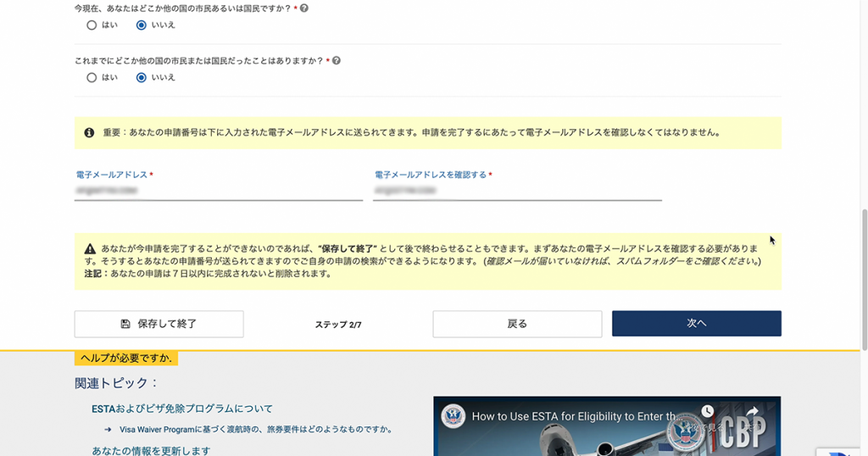Select いいえ for past other-country citizenship
The width and height of the screenshot is (868, 456).
pyautogui.click(x=142, y=78)
